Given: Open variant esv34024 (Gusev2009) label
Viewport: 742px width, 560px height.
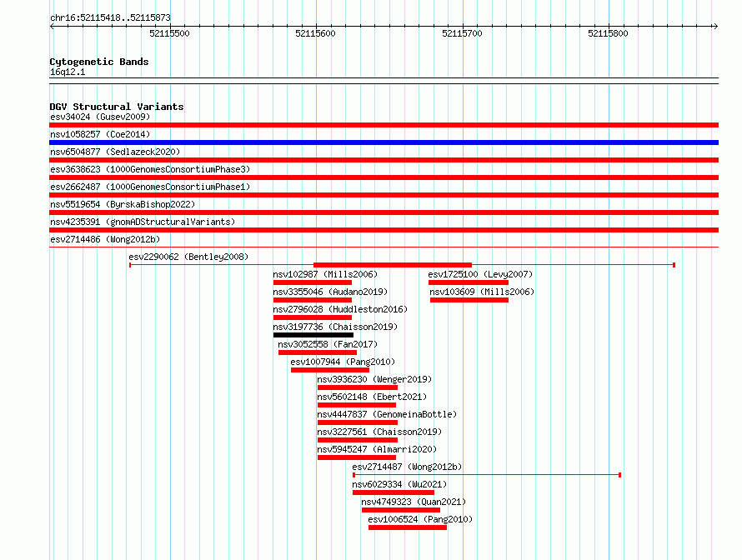Looking at the screenshot, I should click(100, 117).
